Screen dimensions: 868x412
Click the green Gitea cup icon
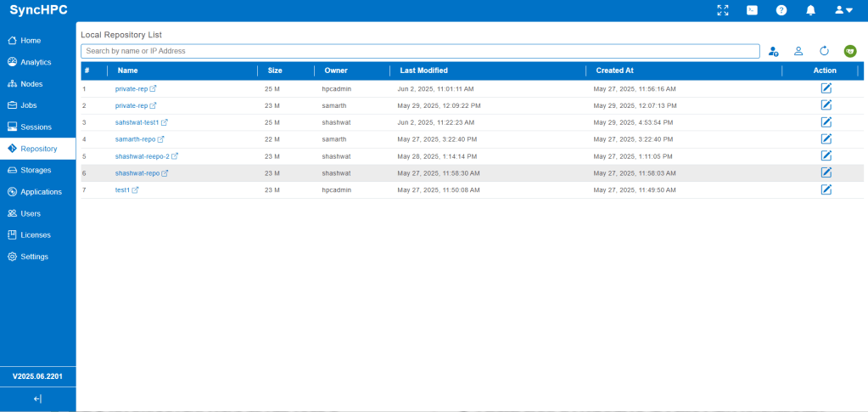[x=849, y=51]
